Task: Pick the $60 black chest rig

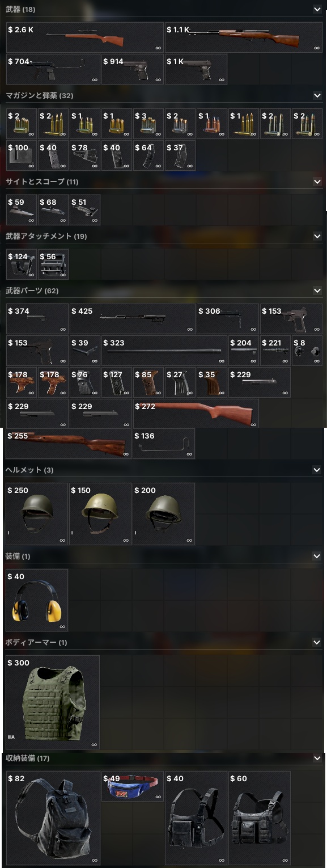Action: click(260, 818)
